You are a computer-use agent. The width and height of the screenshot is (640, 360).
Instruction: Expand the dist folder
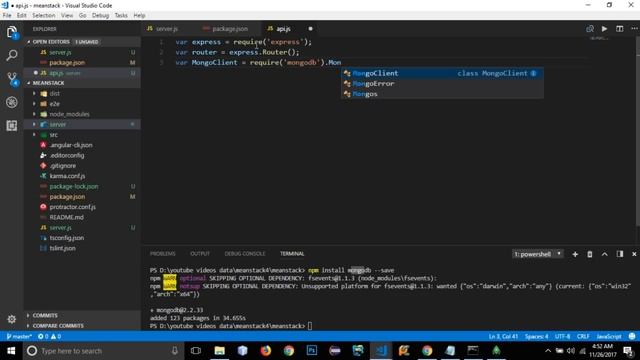[34, 93]
